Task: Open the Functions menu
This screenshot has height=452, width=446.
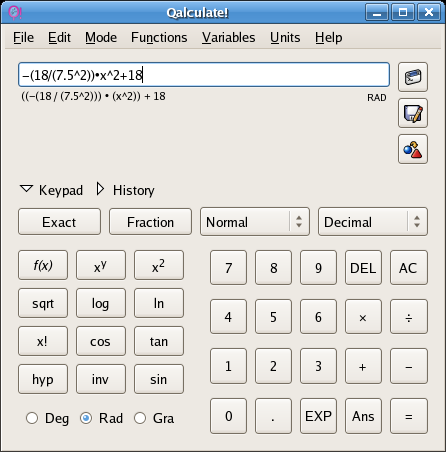Action: tap(159, 37)
